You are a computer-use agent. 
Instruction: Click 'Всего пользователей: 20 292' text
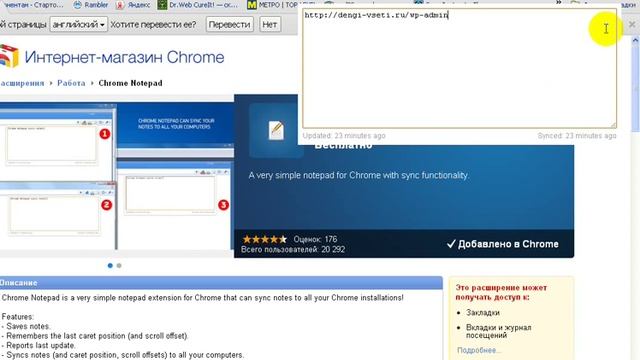293,249
